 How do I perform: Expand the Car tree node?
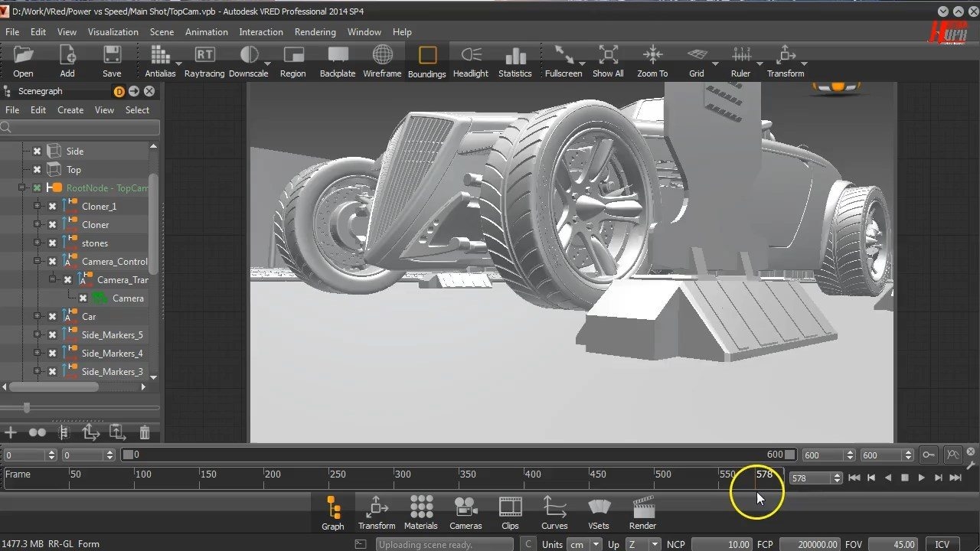point(37,317)
